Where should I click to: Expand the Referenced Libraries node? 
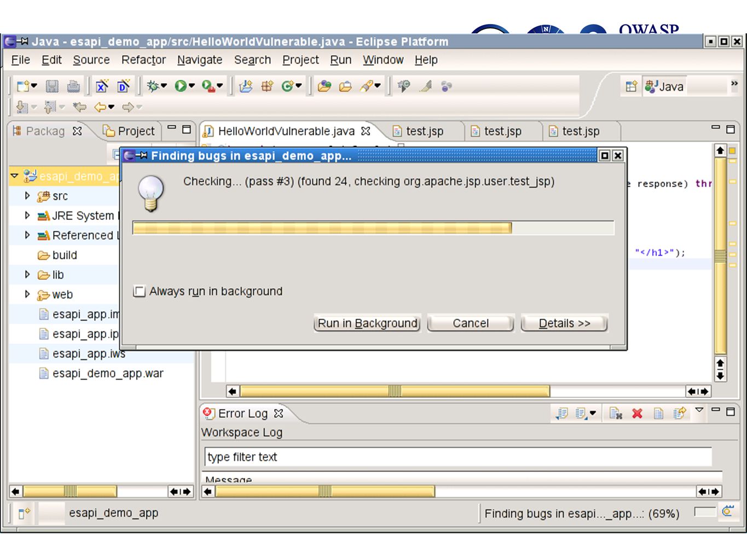(27, 235)
